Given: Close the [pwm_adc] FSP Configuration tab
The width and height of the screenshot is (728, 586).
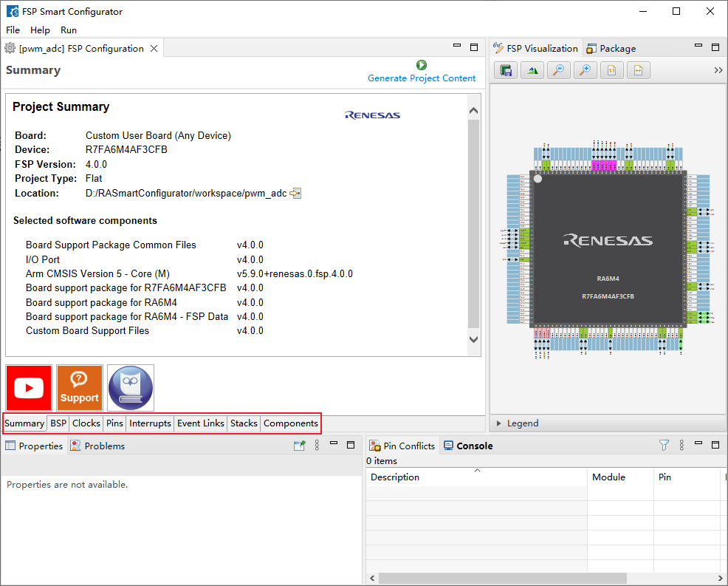Looking at the screenshot, I should [x=154, y=48].
